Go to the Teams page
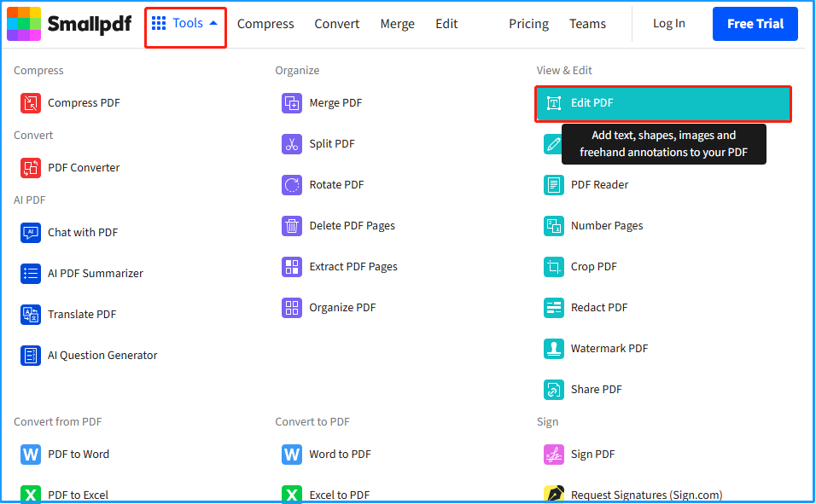The image size is (816, 504). [x=587, y=24]
